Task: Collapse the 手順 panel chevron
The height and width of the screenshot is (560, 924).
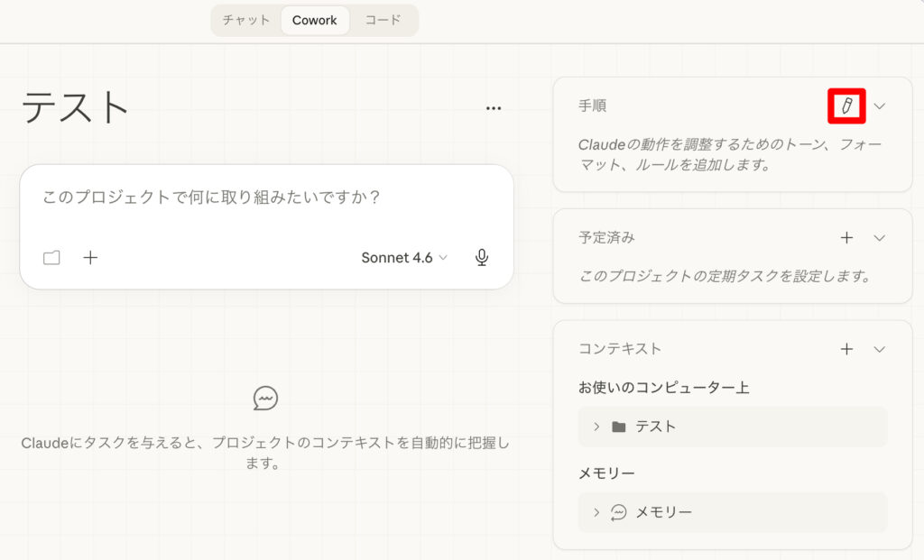Action: pyautogui.click(x=880, y=106)
